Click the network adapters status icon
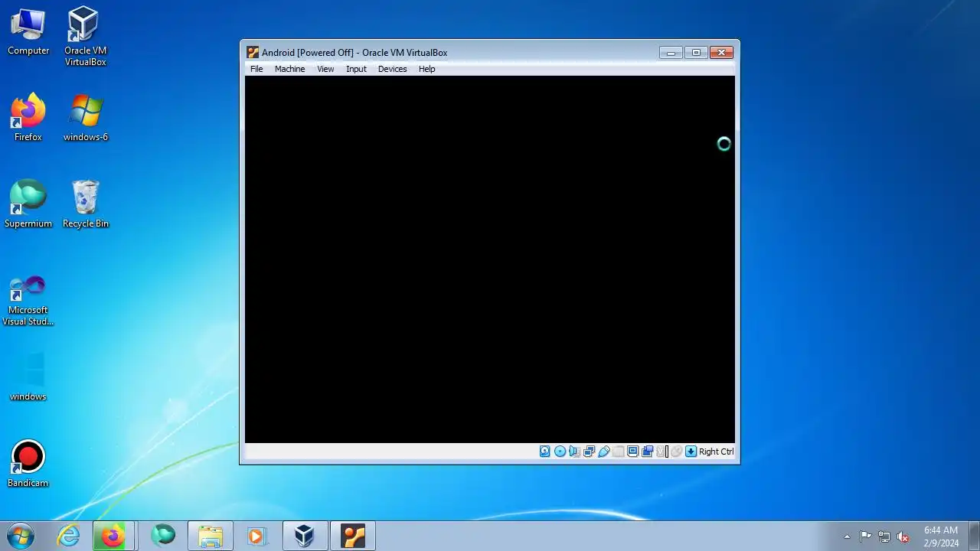Viewport: 980px width, 551px height. [x=589, y=452]
